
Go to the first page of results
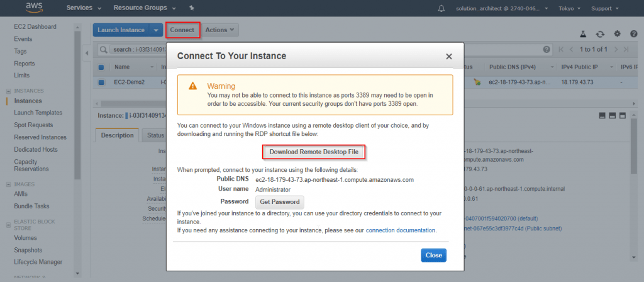(562, 49)
